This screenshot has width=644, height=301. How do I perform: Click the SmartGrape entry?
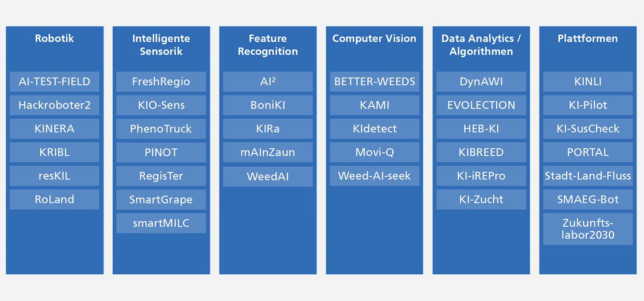click(161, 199)
